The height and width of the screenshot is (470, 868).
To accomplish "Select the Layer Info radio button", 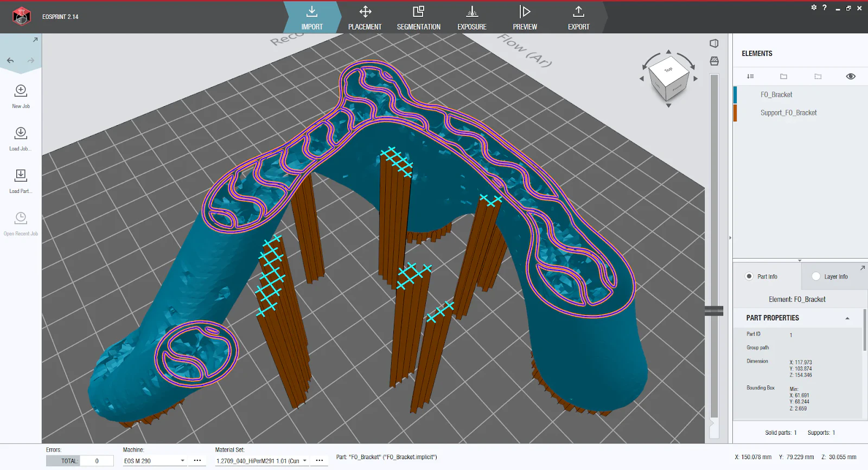I will tap(816, 276).
